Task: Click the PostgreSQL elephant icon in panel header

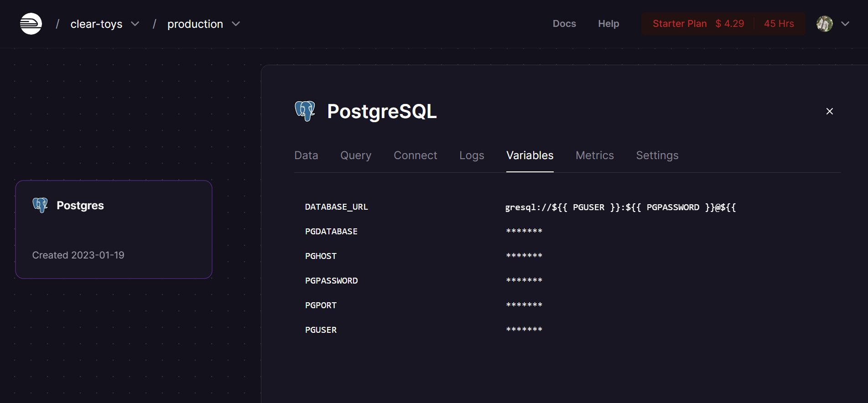Action: click(x=305, y=111)
